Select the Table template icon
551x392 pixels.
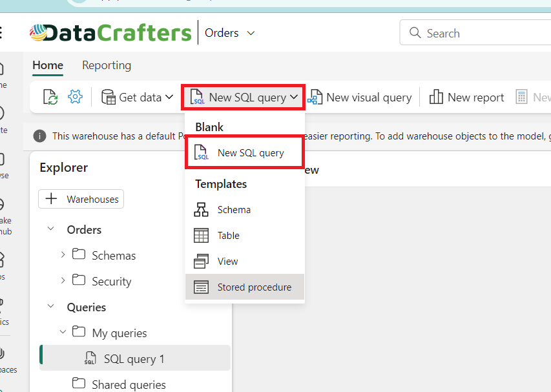coord(202,236)
